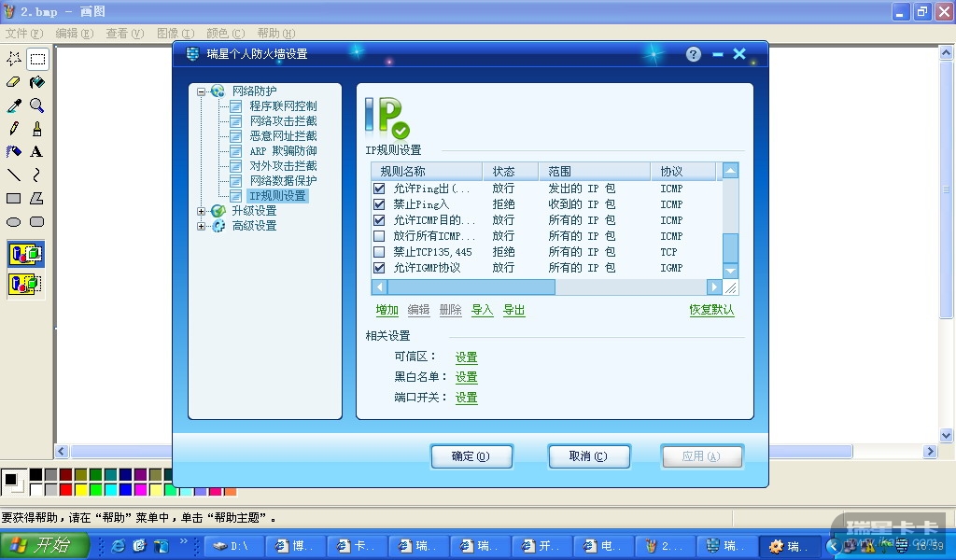Click the 确定(O) button
The image size is (956, 560).
(x=471, y=456)
